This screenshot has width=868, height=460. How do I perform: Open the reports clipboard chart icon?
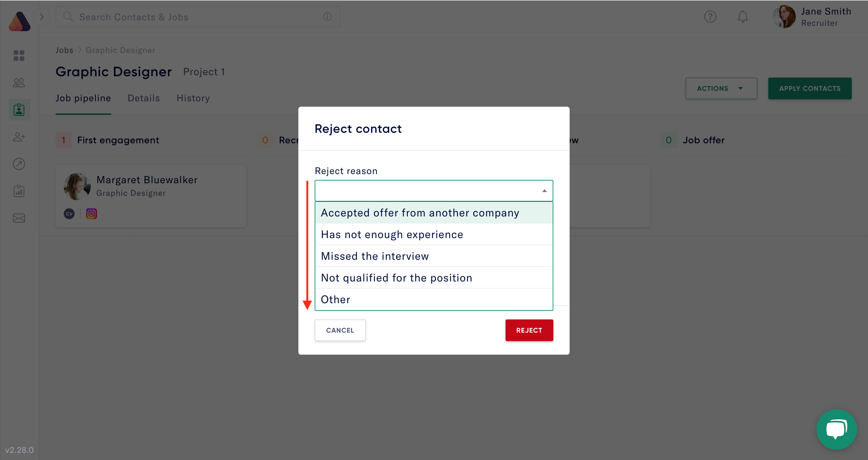point(19,191)
